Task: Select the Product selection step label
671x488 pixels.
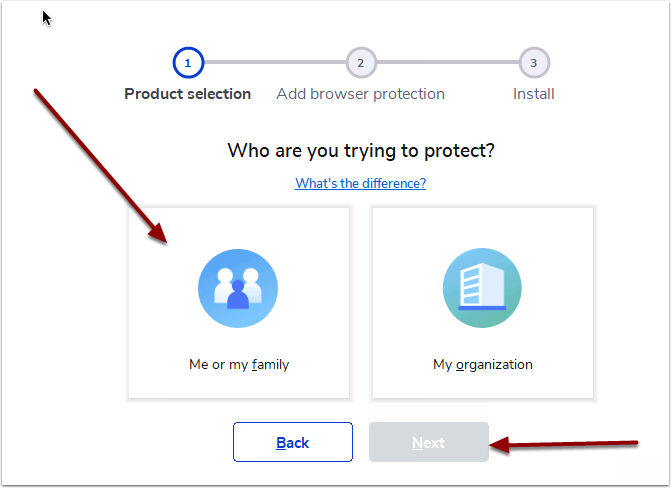Action: point(188,94)
